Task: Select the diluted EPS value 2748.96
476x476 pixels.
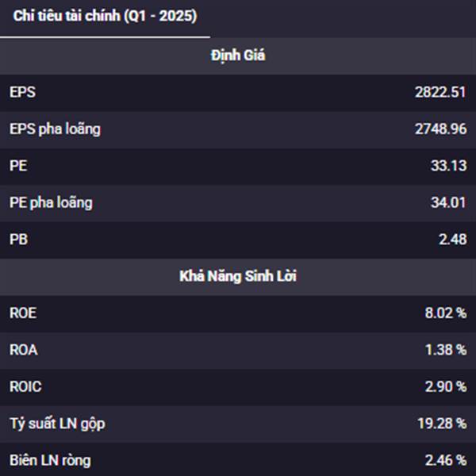Action: point(441,129)
